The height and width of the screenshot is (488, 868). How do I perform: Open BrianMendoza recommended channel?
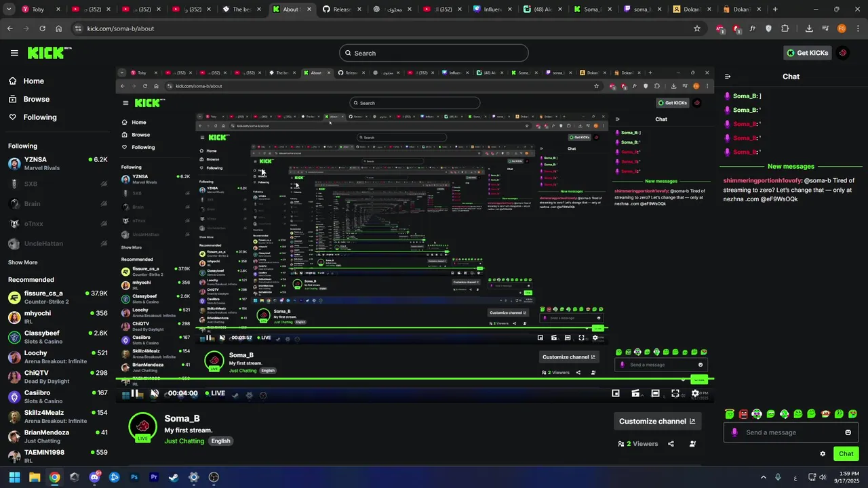57,436
